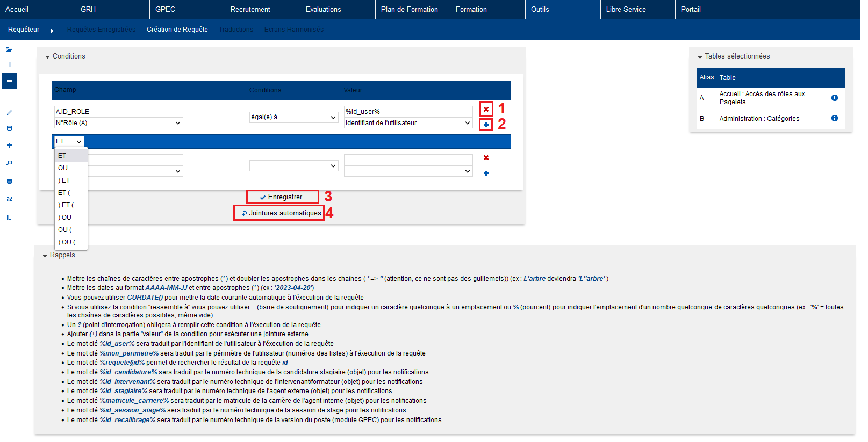Switch to Création de Requête tab
Viewport: 868px width, 442px height.
177,30
